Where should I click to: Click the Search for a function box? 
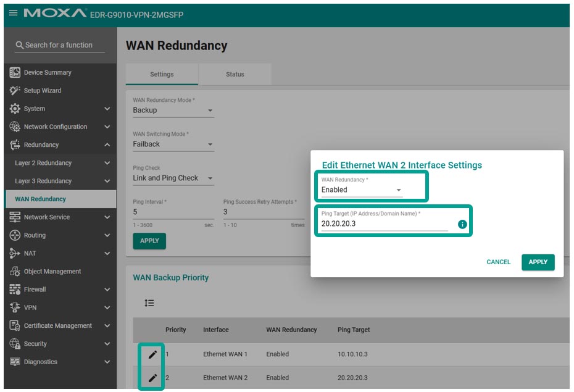59,45
